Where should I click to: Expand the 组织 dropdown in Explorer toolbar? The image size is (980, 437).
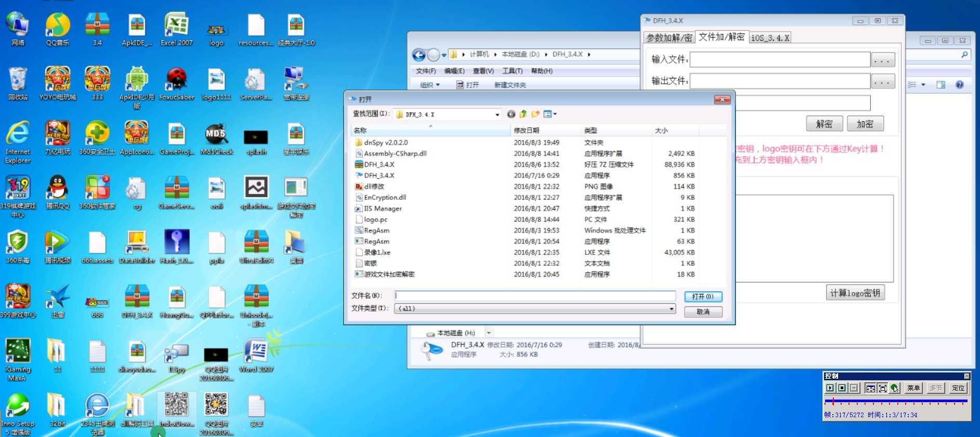(430, 85)
